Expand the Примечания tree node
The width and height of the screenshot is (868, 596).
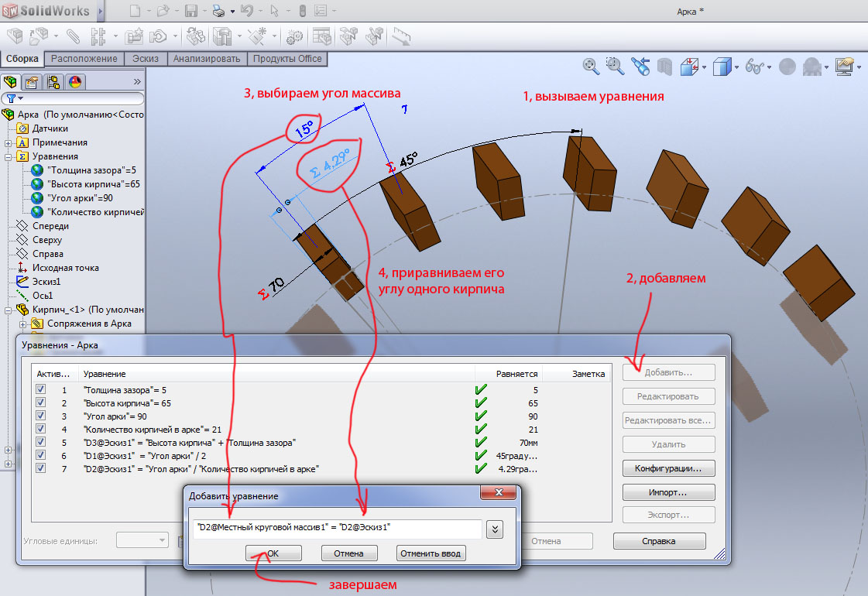tap(9, 142)
